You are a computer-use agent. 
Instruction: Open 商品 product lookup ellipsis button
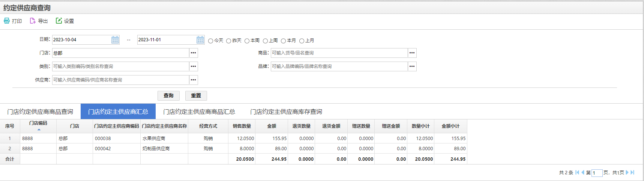pos(412,53)
